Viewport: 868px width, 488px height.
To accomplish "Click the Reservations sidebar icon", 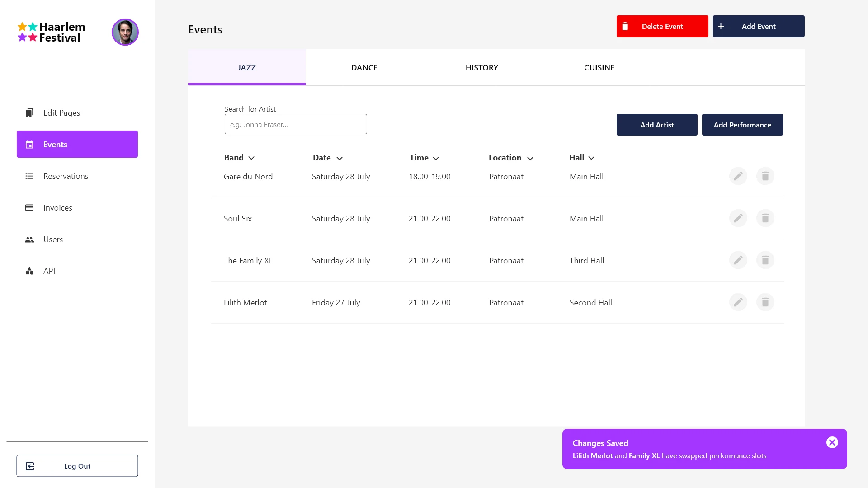I will coord(29,176).
